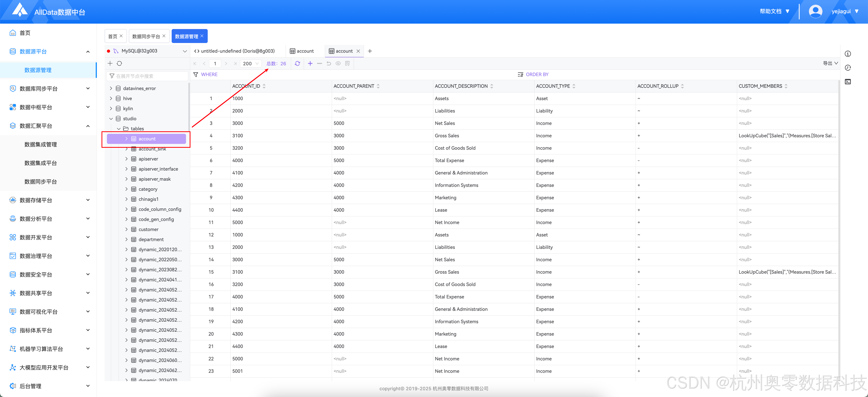Expand the hive database node
The height and width of the screenshot is (397, 868).
point(111,98)
